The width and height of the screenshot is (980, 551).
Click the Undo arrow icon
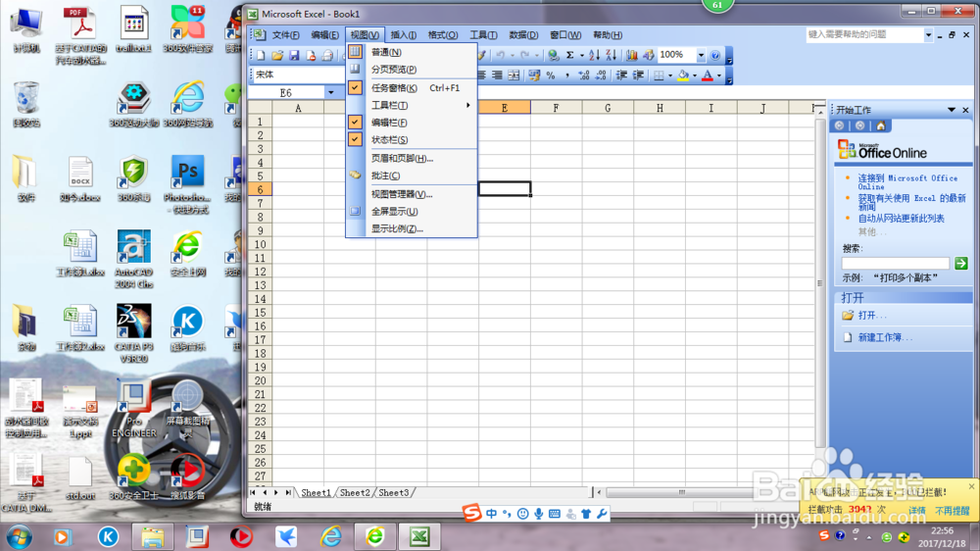coord(501,56)
